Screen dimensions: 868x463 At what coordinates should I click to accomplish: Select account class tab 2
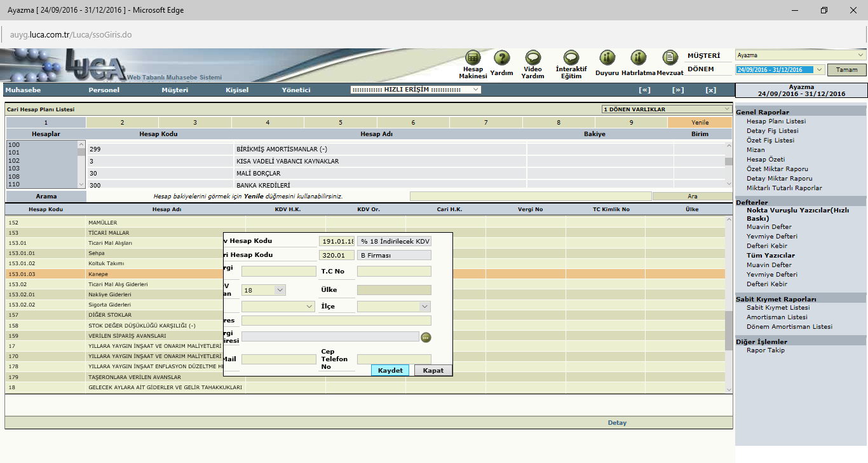[x=122, y=122]
